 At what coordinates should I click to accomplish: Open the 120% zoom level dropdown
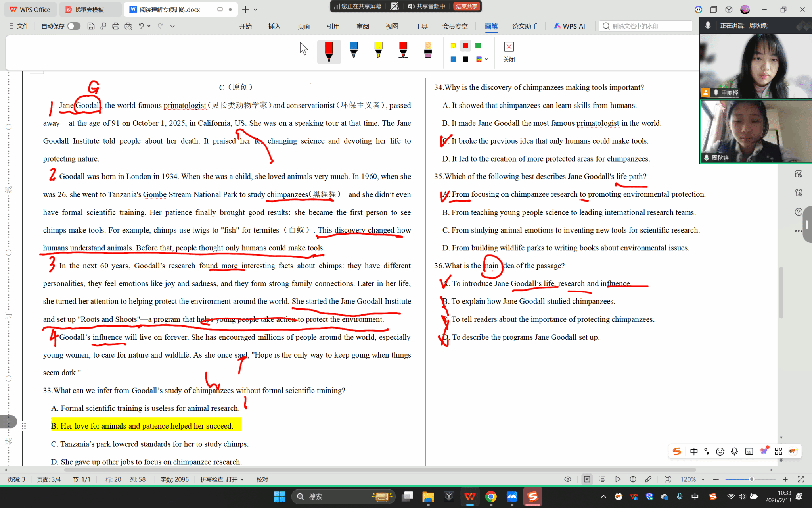pyautogui.click(x=692, y=479)
